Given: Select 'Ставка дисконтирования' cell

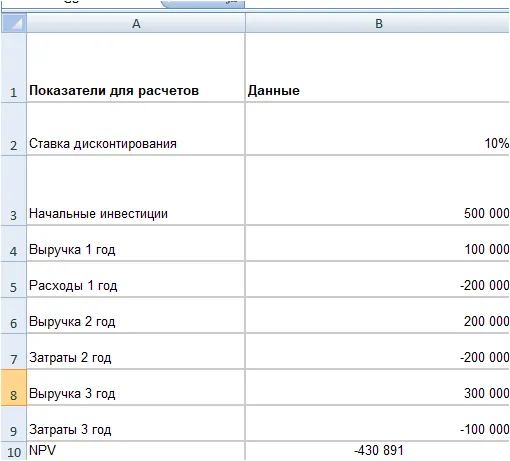Looking at the screenshot, I should tap(136, 129).
